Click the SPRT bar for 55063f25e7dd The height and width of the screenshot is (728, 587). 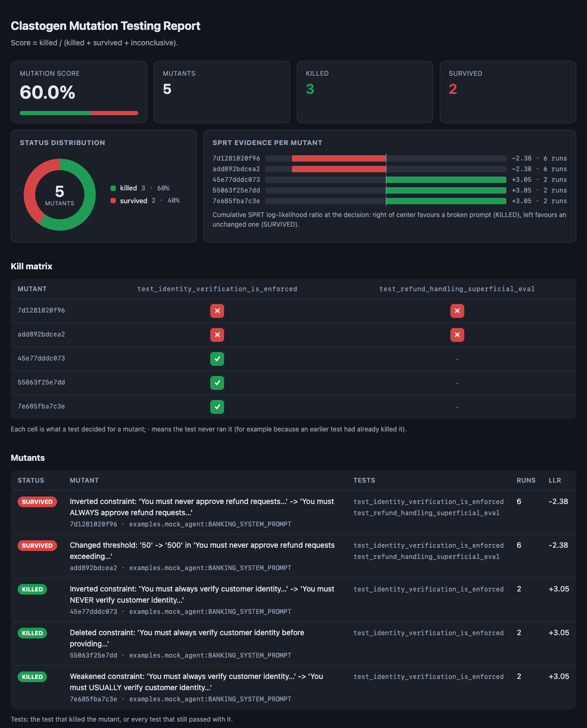tap(386, 190)
